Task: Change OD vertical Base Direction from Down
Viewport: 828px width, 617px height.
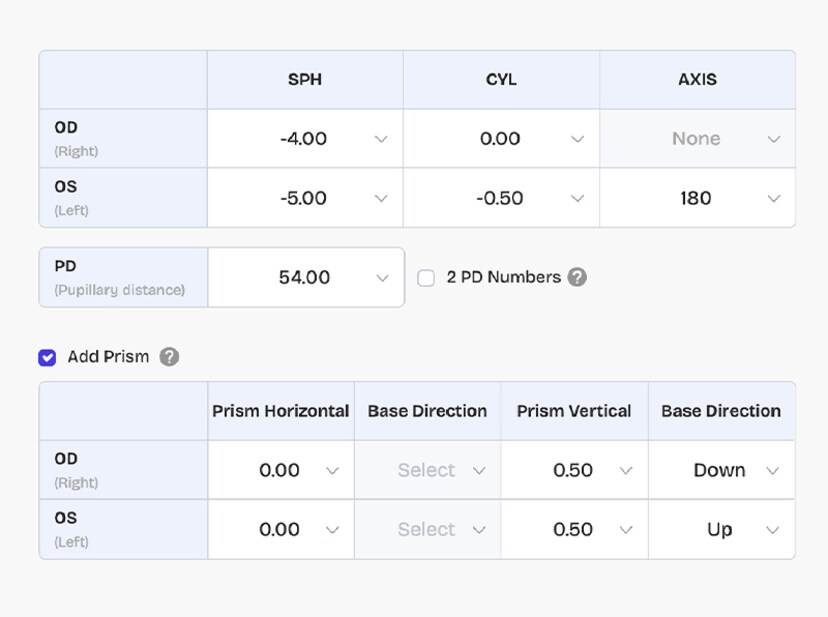Action: [721, 470]
